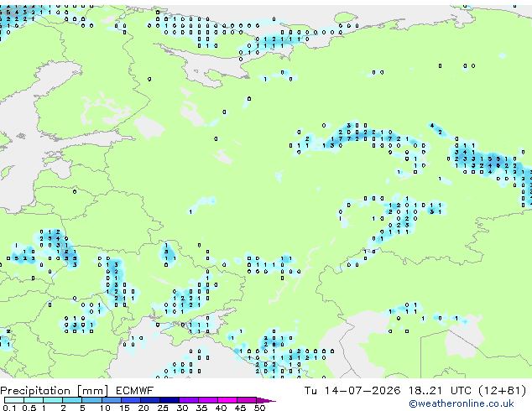Click the weatheronline.co.uk copyright link

coord(462,403)
